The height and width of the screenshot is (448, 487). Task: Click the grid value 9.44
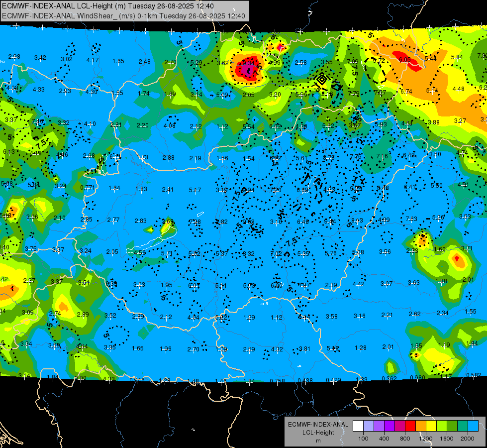330,222
